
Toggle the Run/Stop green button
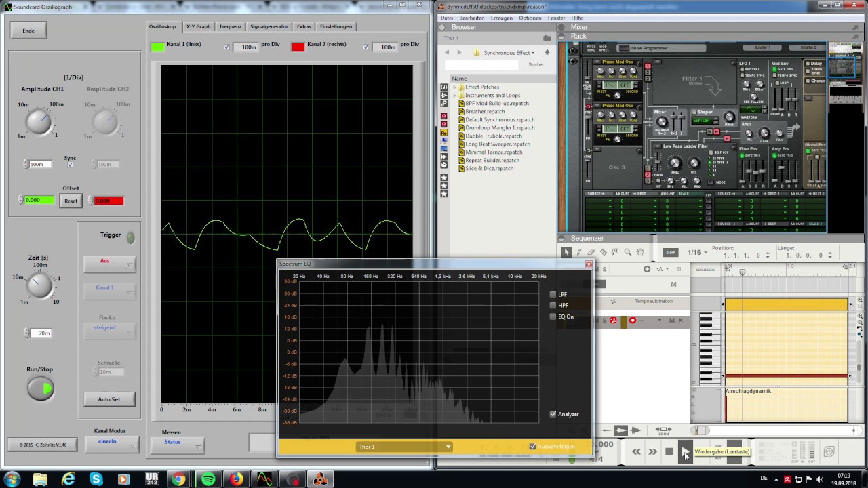coord(40,389)
